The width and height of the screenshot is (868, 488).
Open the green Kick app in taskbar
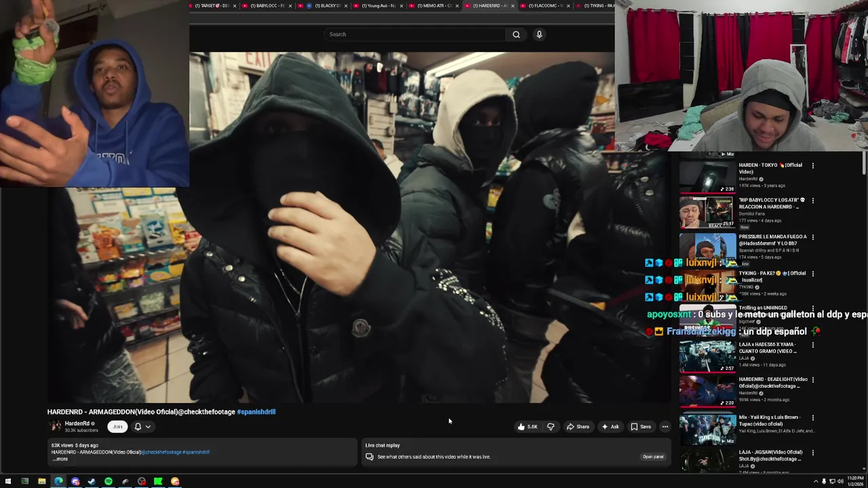click(158, 482)
